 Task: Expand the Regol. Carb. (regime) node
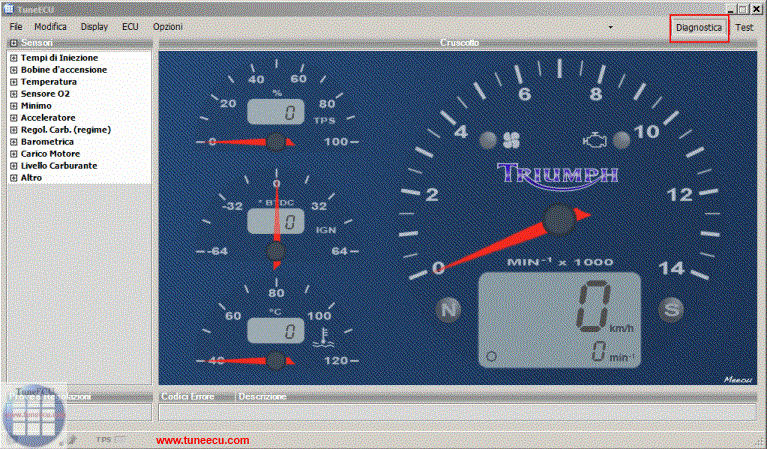click(14, 130)
